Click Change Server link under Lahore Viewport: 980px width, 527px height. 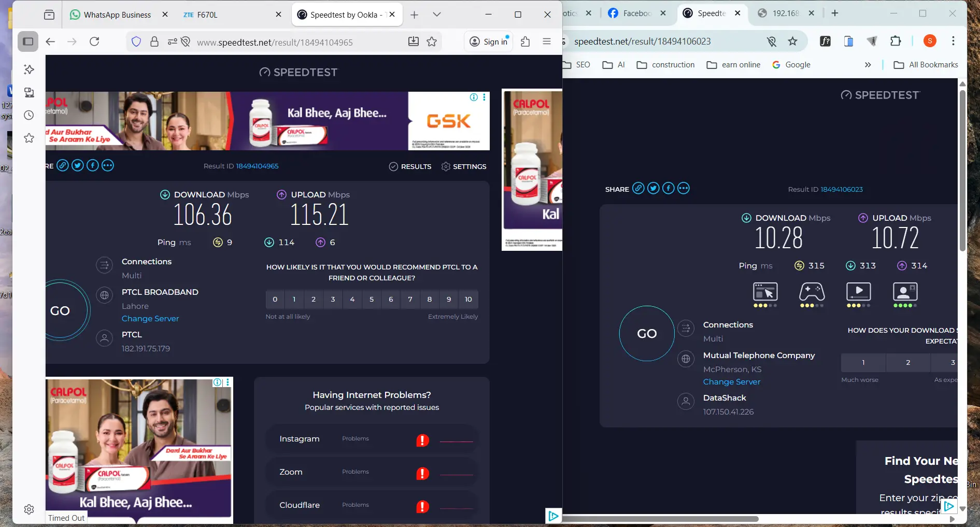[150, 319]
